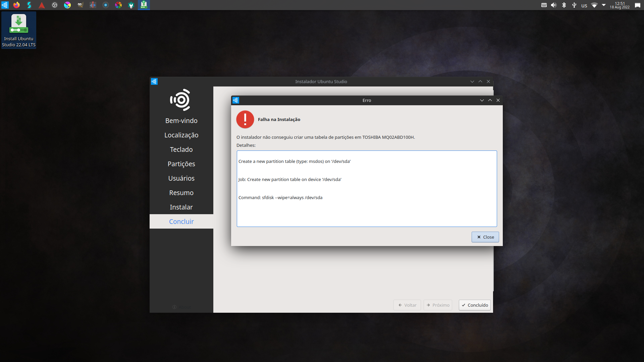Select the Concluir step in sidebar
The height and width of the screenshot is (362, 644).
[181, 222]
